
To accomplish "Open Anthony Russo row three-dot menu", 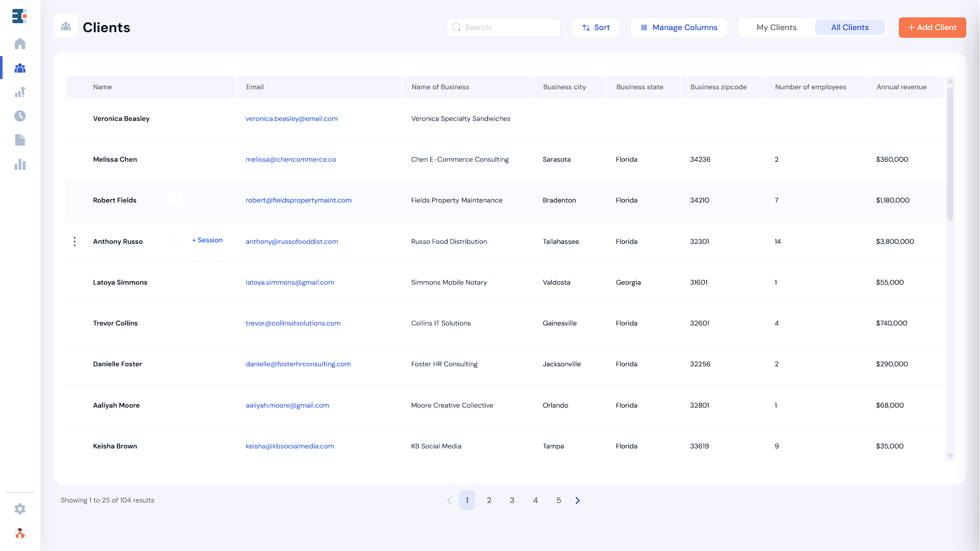I will [x=75, y=241].
